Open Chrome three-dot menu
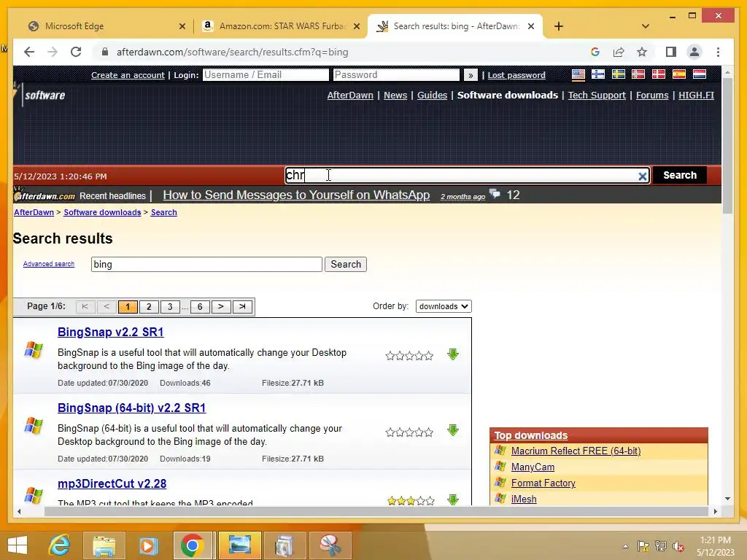Image resolution: width=747 pixels, height=560 pixels. point(718,52)
